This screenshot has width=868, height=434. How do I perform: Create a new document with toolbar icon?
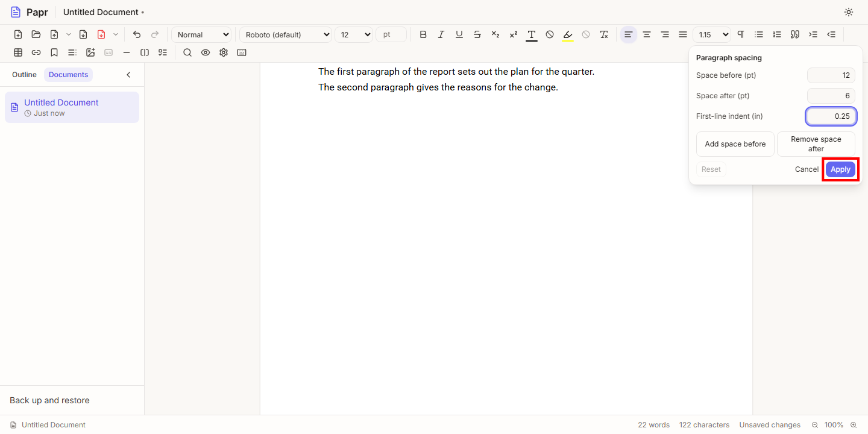click(18, 34)
